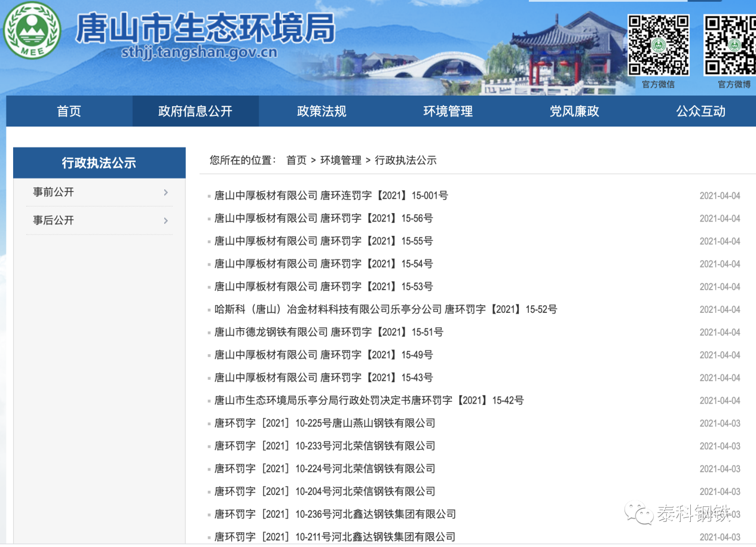
Task: Open the 政府信息公开 navigation tab
Action: click(x=195, y=111)
